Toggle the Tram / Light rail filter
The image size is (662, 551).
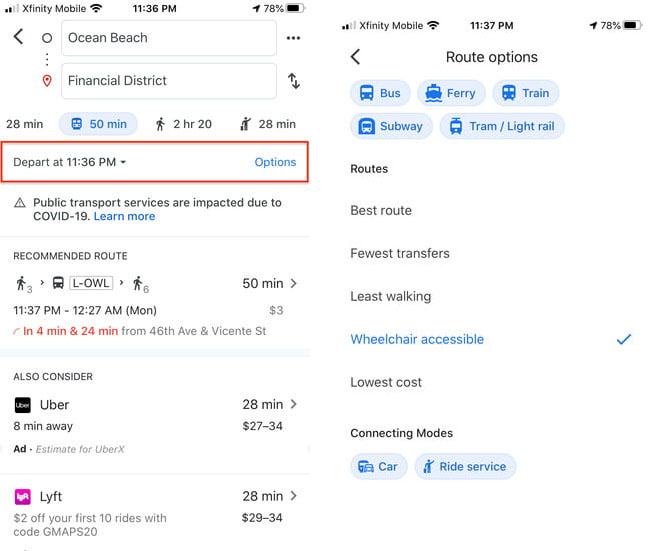click(x=502, y=126)
